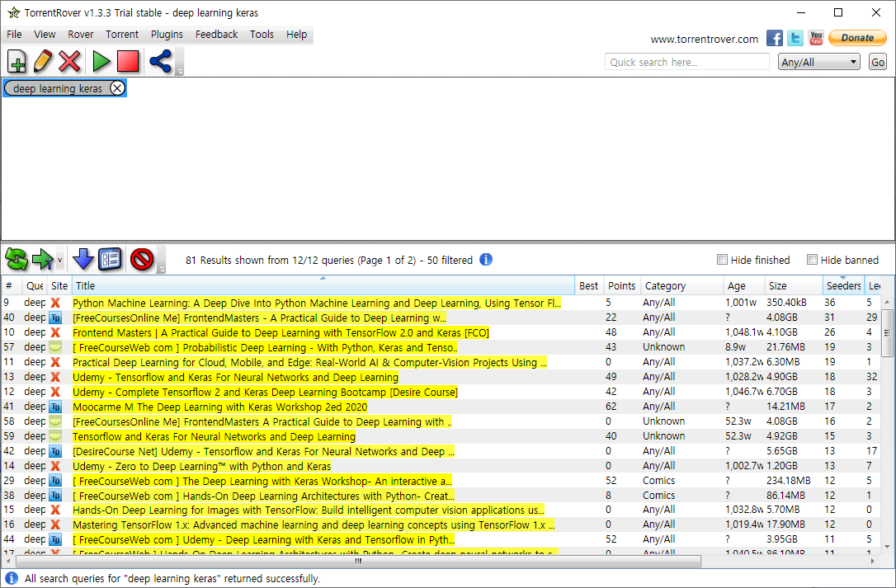Image resolution: width=896 pixels, height=588 pixels.
Task: Click the vertical scrollbar thumb in results
Action: (887, 333)
